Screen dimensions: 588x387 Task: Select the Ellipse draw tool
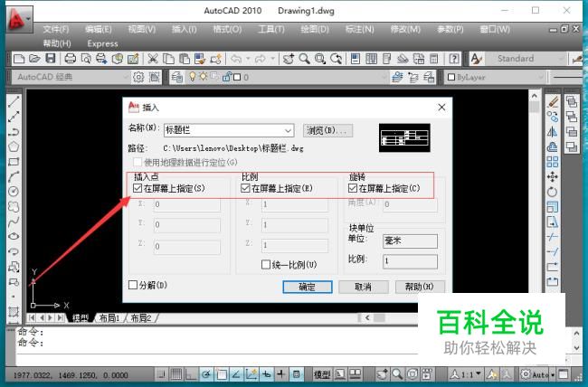click(14, 236)
